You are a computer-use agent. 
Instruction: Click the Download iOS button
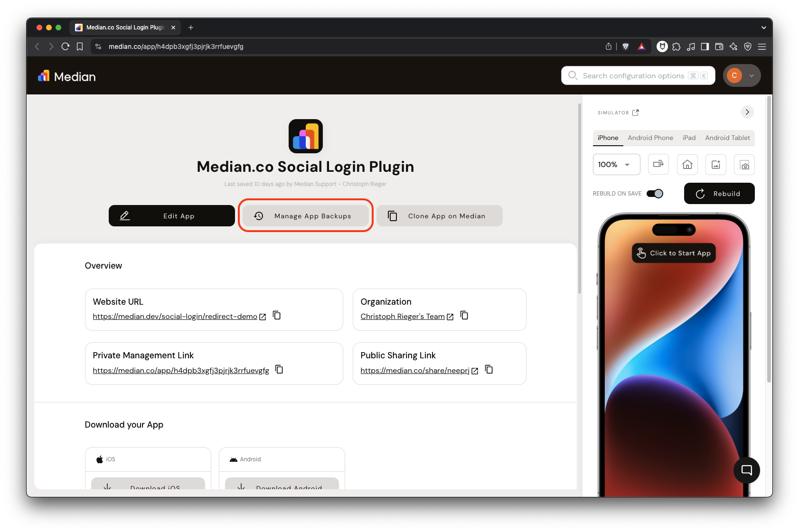click(x=148, y=484)
